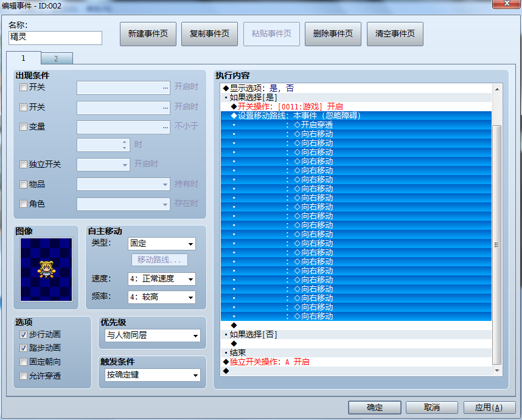The image size is (522, 420).
Task: Uncheck the 步行动画 option
Action: click(x=23, y=334)
